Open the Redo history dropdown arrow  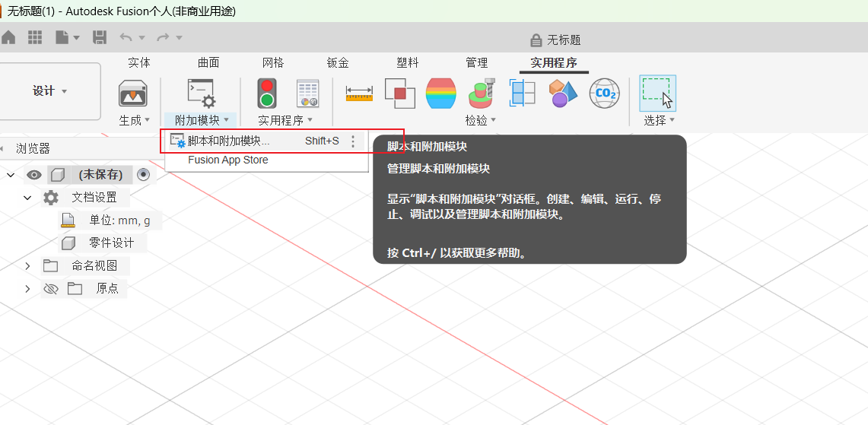(179, 38)
